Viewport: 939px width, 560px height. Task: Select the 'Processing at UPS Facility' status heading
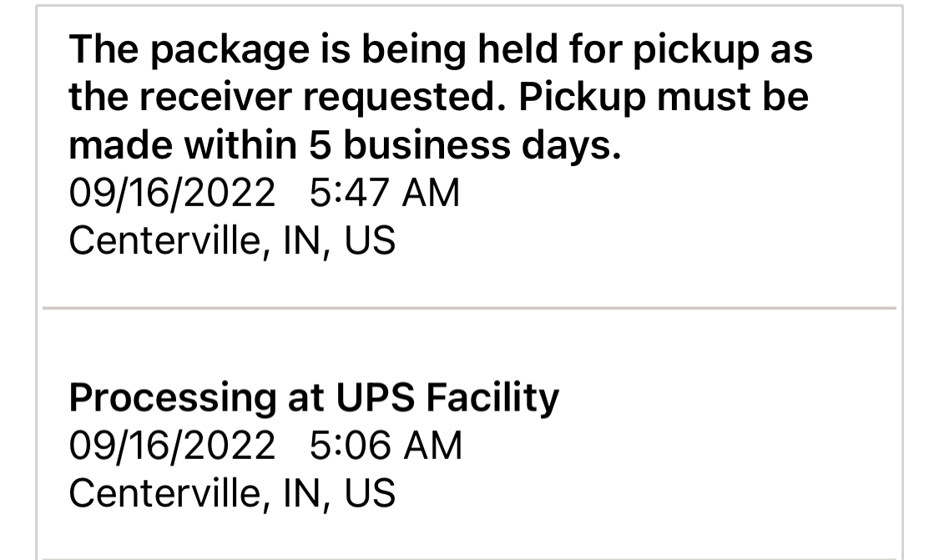(313, 397)
